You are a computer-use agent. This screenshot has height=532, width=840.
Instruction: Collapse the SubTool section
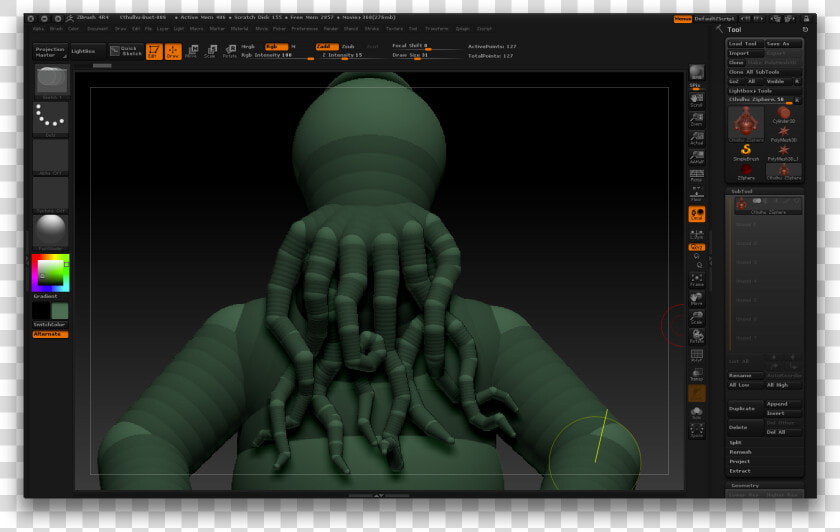click(765, 191)
